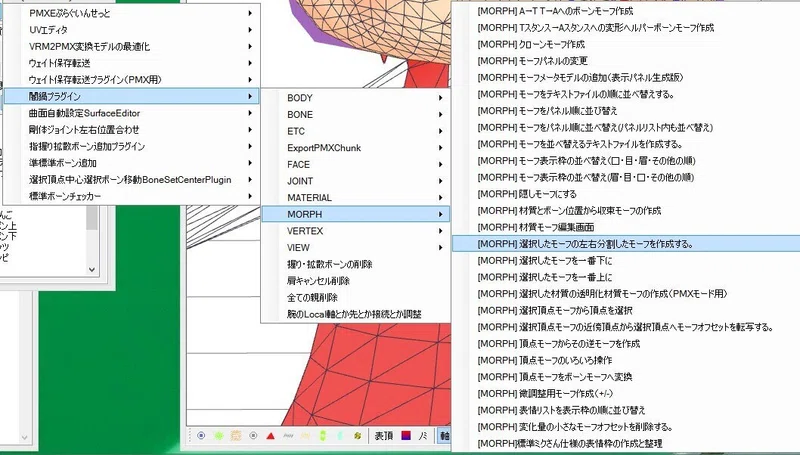This screenshot has width=800, height=455.
Task: Choose 腕のLocal軸とか先とか接続とか調整
Action: (356, 314)
